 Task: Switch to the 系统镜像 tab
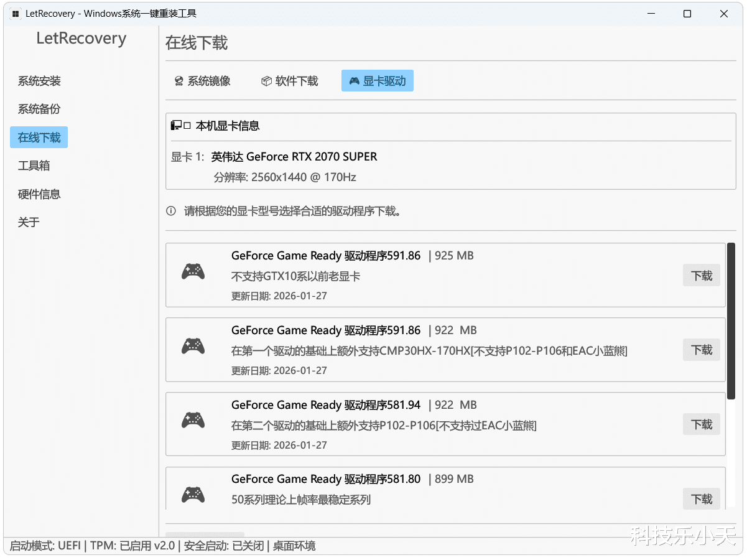click(202, 81)
